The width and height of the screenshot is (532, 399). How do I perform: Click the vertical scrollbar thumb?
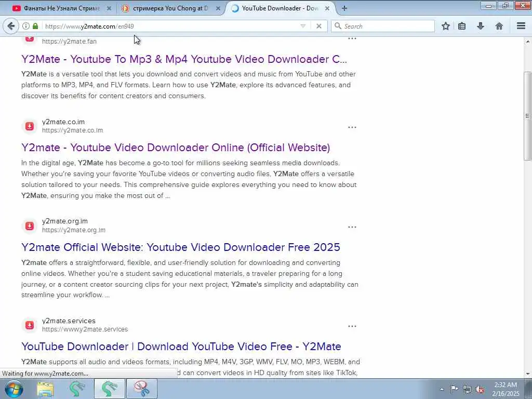click(x=527, y=116)
